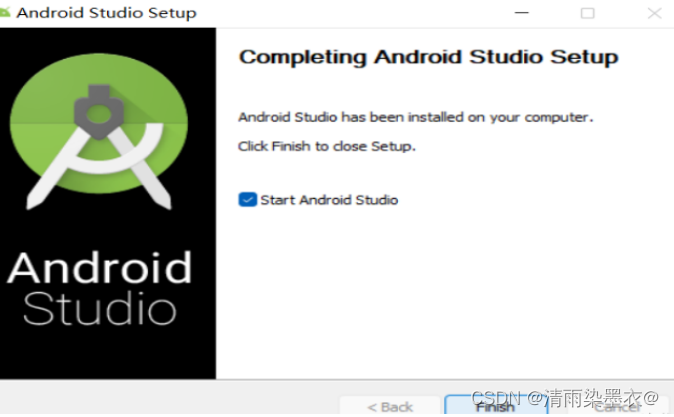The image size is (674, 417).
Task: Click the Cancel button
Action: pos(618,406)
